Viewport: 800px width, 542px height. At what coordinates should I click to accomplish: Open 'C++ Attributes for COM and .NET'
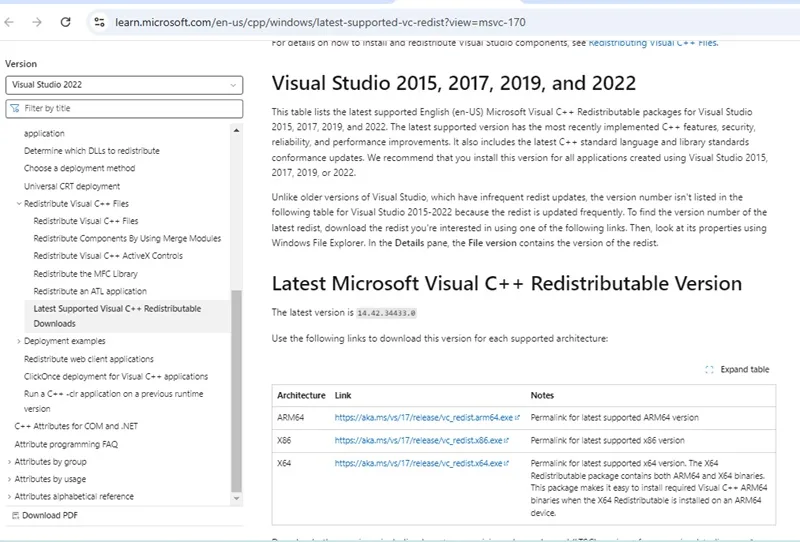coord(76,426)
